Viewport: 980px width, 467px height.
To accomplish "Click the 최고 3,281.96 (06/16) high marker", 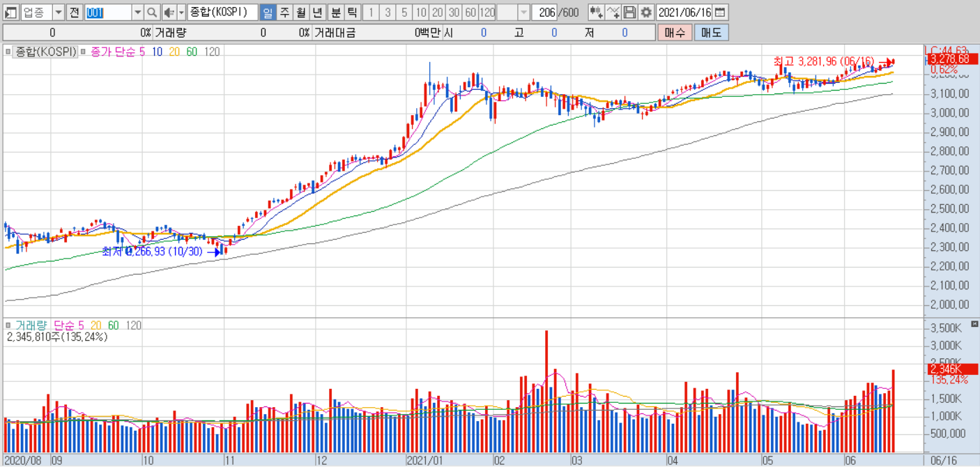I will [824, 61].
